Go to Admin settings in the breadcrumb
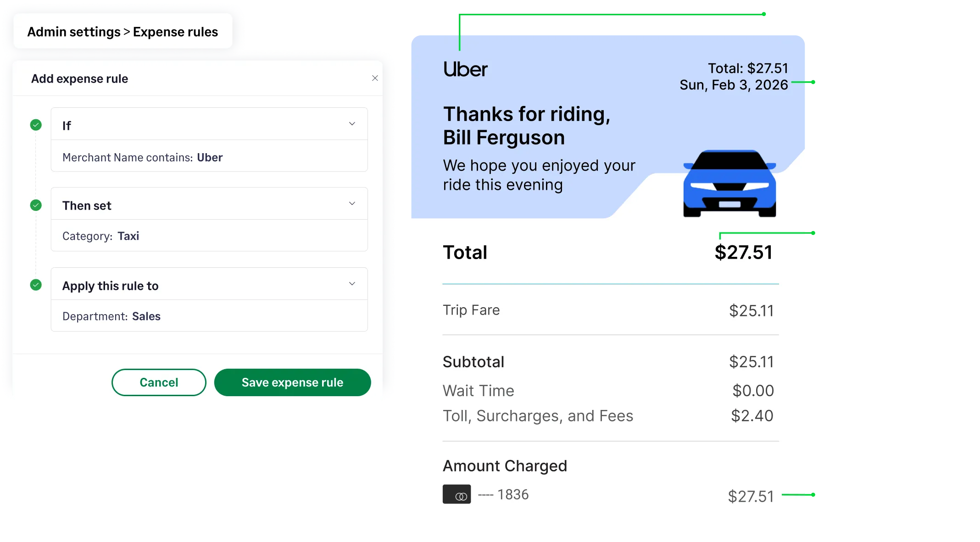 pos(74,32)
